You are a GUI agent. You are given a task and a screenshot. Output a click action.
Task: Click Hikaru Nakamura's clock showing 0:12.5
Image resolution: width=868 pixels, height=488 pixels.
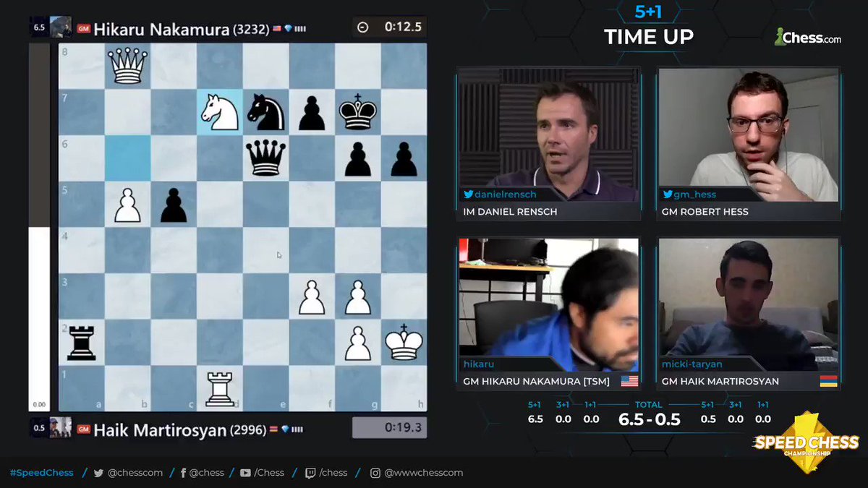pyautogui.click(x=388, y=27)
